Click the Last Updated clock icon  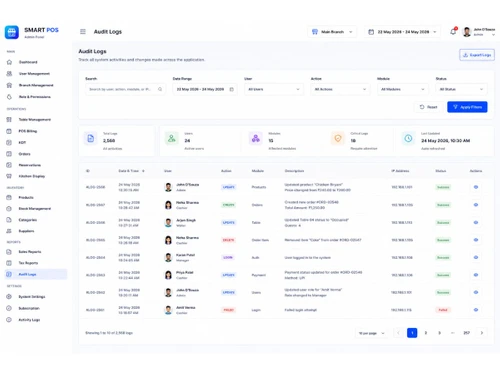pyautogui.click(x=408, y=138)
